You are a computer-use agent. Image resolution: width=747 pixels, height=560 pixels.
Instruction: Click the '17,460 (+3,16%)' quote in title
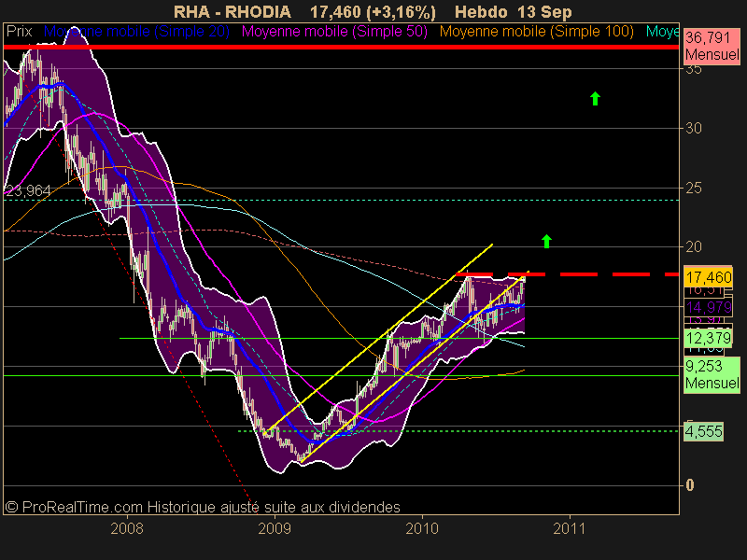373,11
